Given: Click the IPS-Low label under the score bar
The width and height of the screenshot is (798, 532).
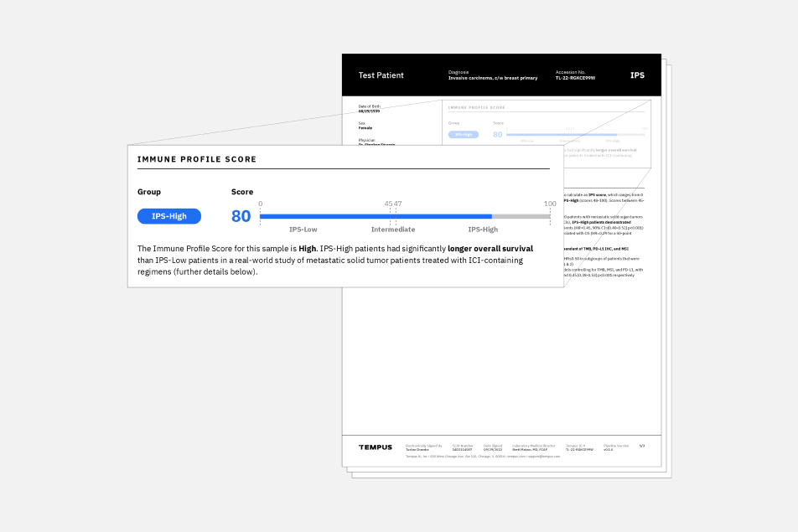Looking at the screenshot, I should click(303, 230).
